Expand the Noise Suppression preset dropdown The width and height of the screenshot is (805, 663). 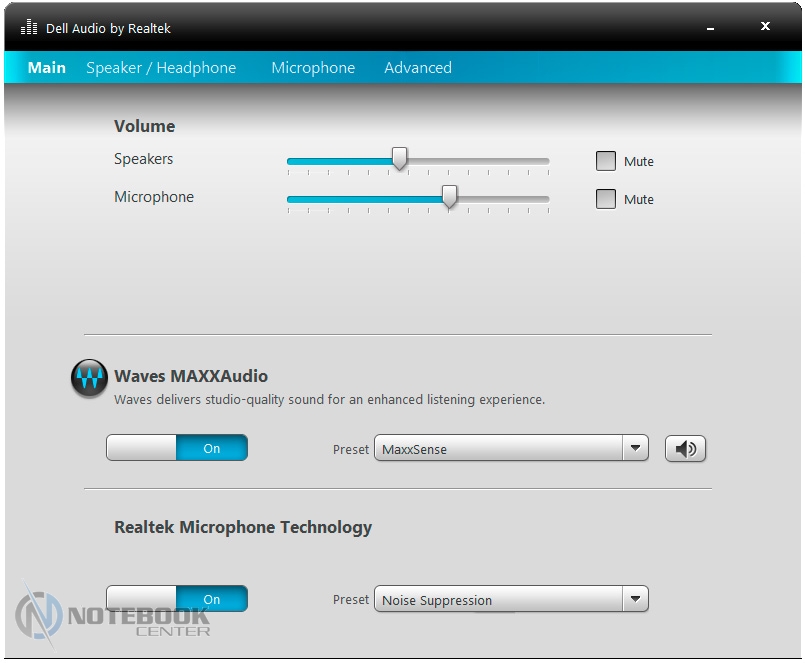tap(635, 600)
